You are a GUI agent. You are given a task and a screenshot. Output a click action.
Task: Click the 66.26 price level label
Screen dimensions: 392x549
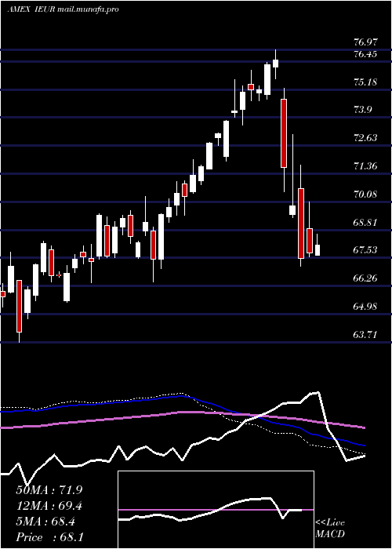(365, 278)
